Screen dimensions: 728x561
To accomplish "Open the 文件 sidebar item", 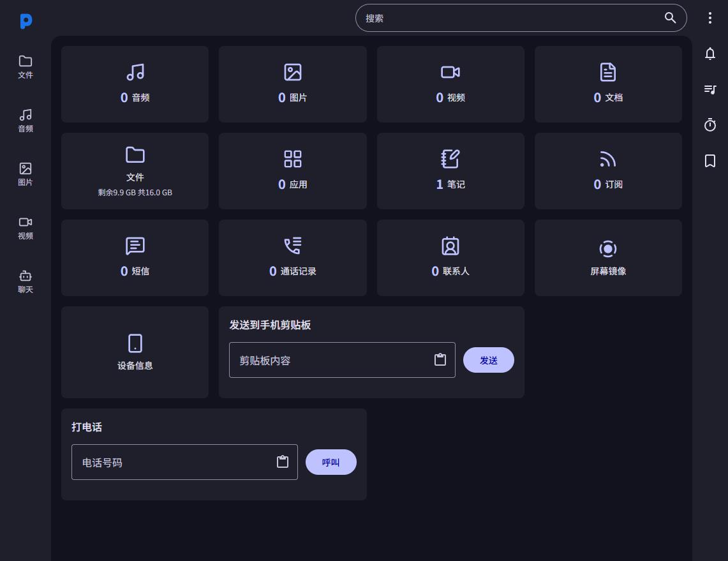I will pyautogui.click(x=26, y=67).
